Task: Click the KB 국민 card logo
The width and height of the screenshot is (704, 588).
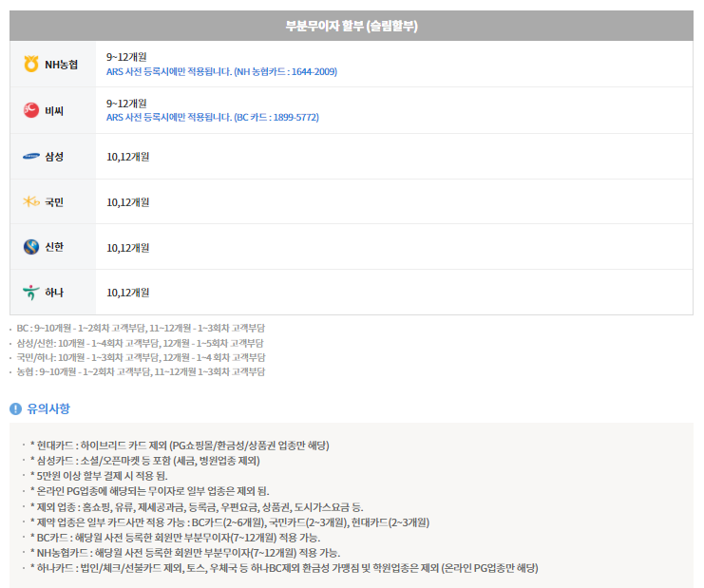Action: pos(31,201)
